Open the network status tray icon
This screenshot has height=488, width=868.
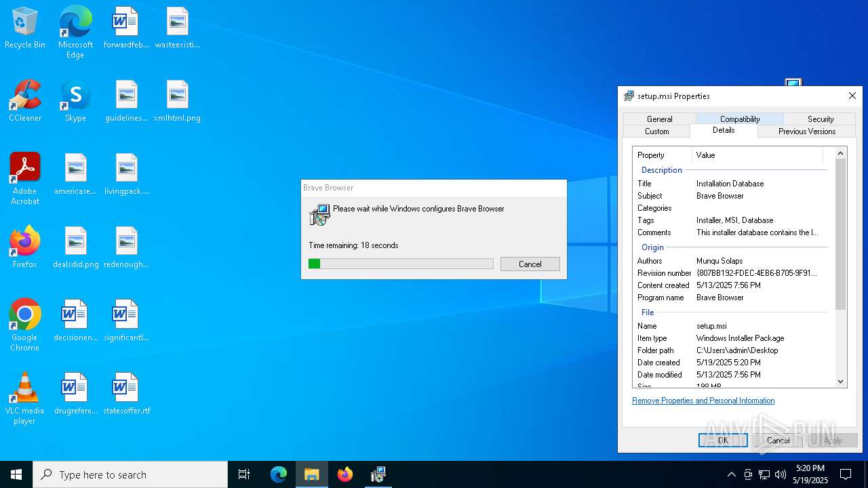(764, 474)
